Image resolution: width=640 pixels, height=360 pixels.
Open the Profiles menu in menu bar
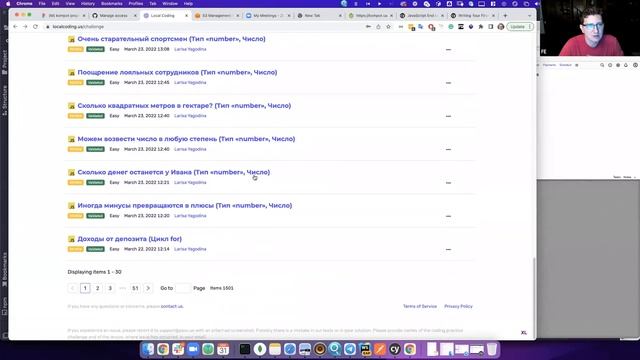point(136,4)
